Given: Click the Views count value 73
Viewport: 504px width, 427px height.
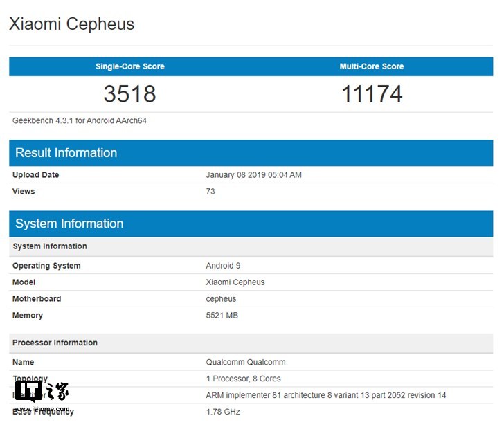Looking at the screenshot, I should pos(210,192).
